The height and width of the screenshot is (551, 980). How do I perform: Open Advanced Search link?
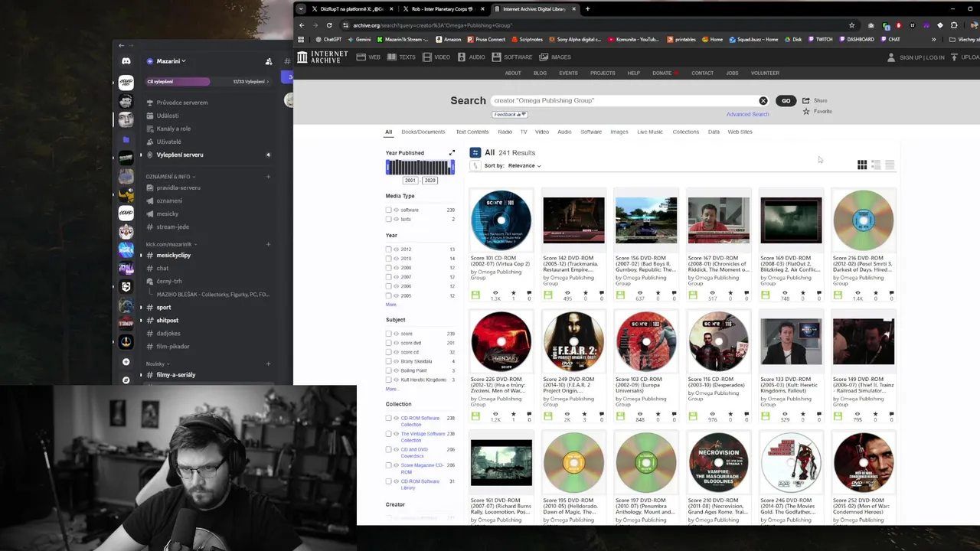(x=747, y=115)
